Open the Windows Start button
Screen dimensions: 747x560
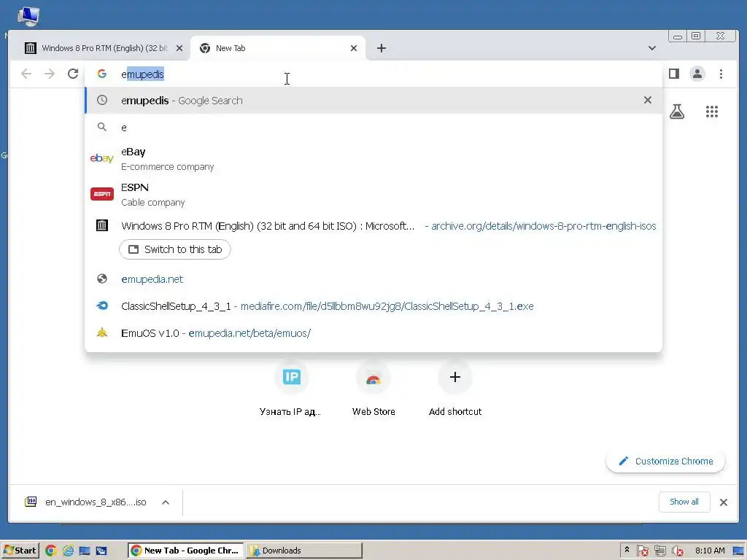[x=20, y=551]
